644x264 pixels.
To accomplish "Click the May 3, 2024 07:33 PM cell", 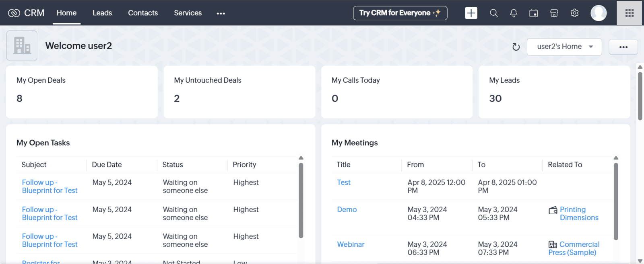I will click(497, 248).
